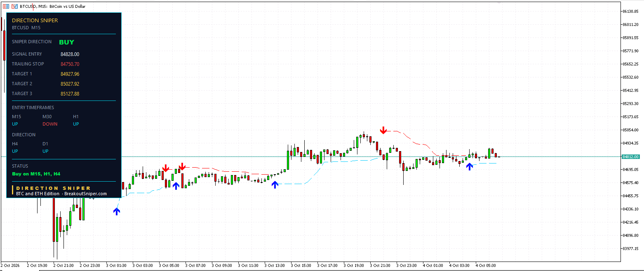Click price axis label 84695.05

[630, 169]
